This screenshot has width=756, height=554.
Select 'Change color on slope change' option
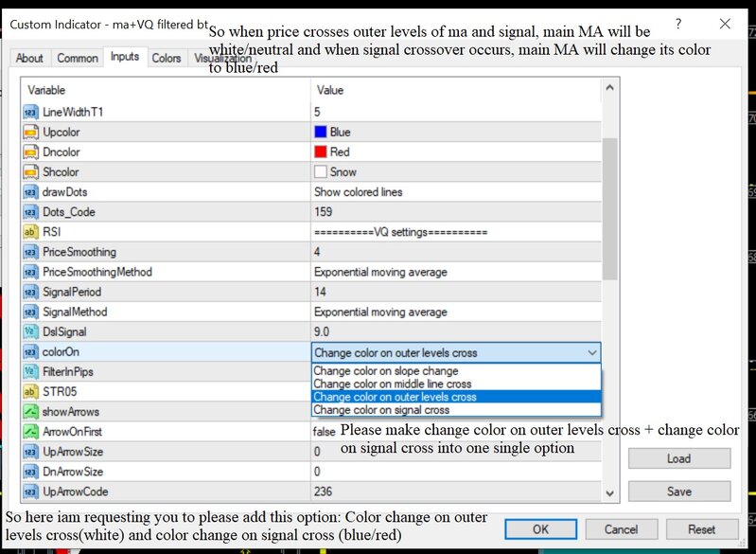point(386,371)
